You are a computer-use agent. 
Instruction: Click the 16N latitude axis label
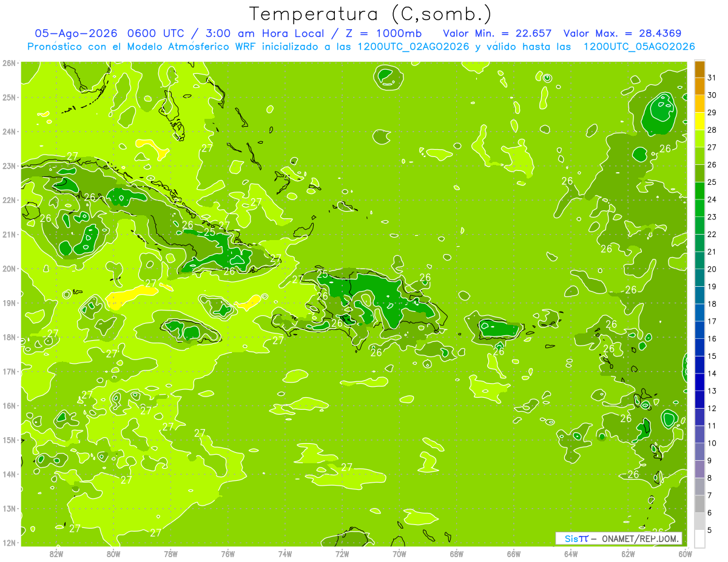pyautogui.click(x=9, y=406)
